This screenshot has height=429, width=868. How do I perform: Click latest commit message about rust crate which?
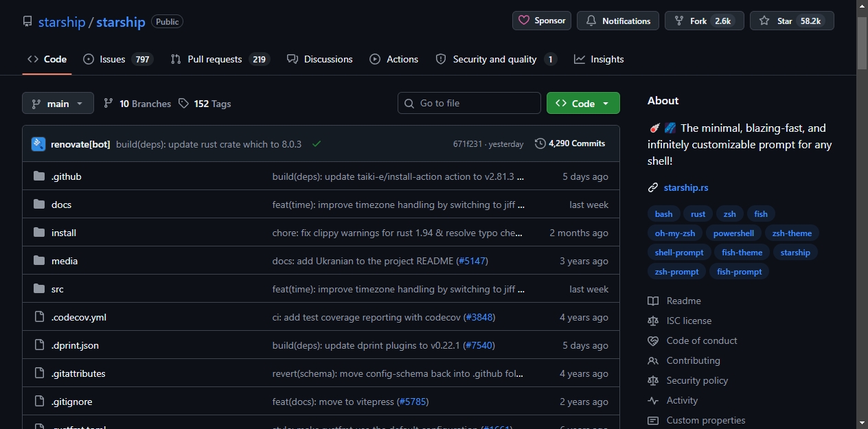209,144
